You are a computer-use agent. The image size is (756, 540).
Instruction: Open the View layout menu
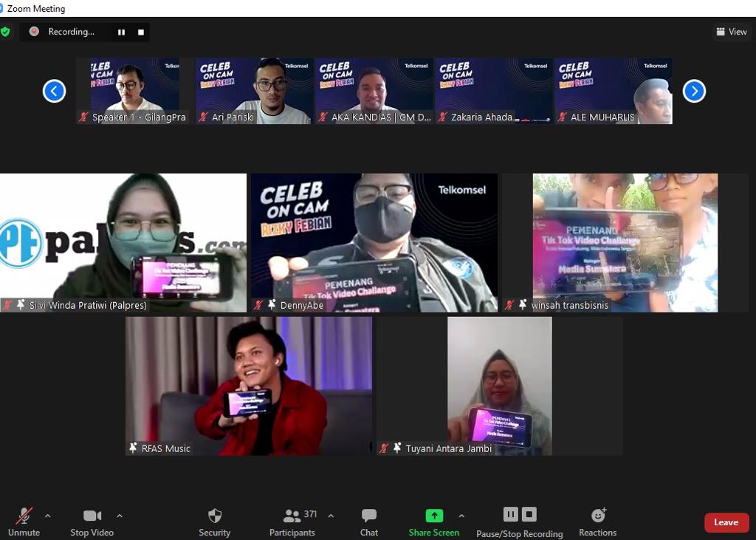point(731,32)
